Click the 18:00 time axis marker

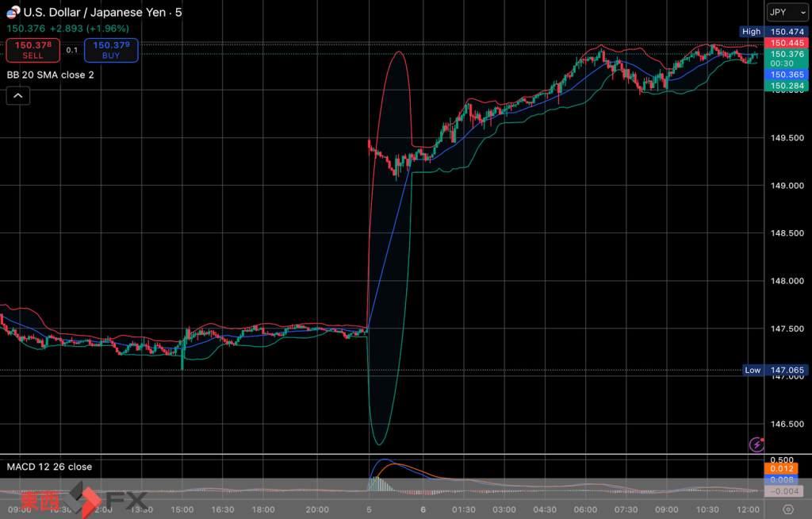[262, 509]
